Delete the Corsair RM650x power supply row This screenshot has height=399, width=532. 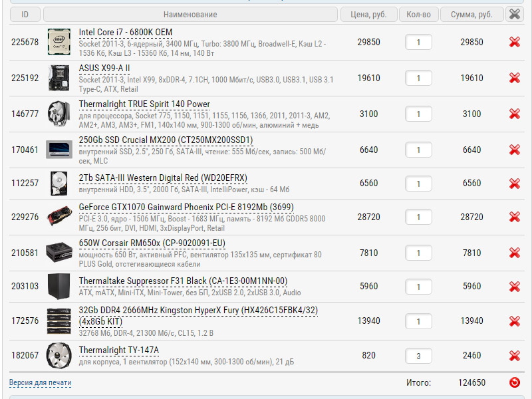coord(514,253)
